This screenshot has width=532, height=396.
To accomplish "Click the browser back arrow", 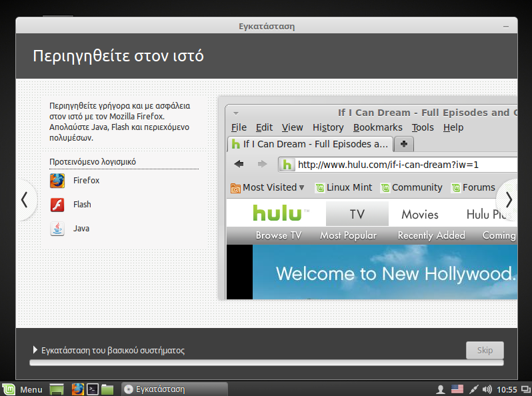I will pos(239,164).
